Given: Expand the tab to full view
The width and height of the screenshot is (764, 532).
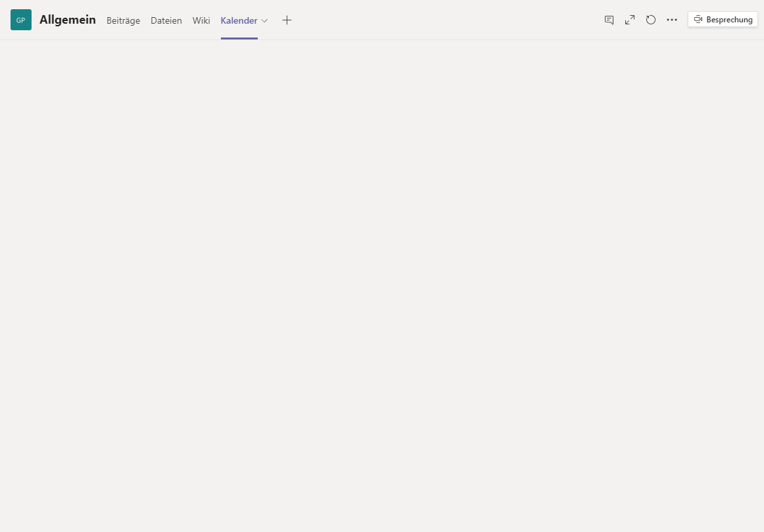Looking at the screenshot, I should click(630, 20).
